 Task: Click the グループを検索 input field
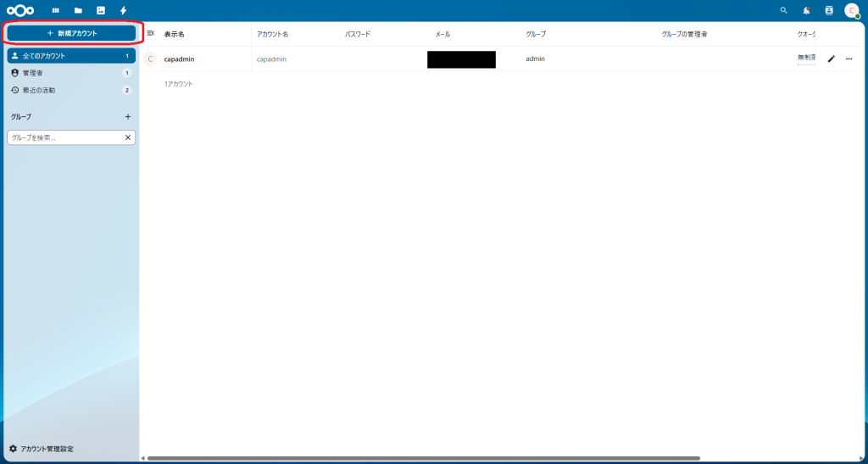(64, 137)
